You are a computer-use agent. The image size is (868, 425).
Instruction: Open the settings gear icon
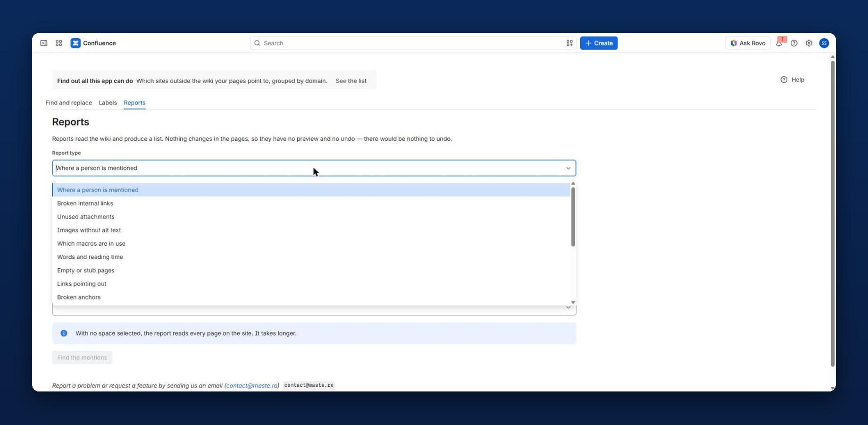[x=809, y=43]
